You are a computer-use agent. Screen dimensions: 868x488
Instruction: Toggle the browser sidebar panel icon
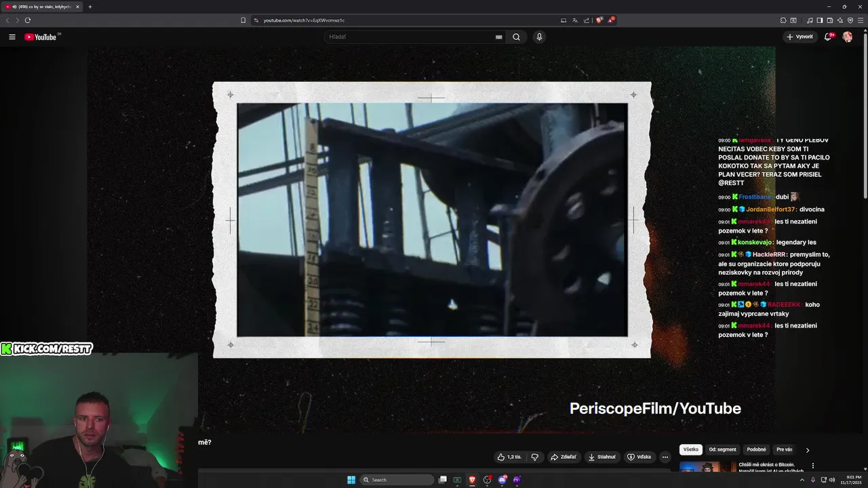(820, 20)
